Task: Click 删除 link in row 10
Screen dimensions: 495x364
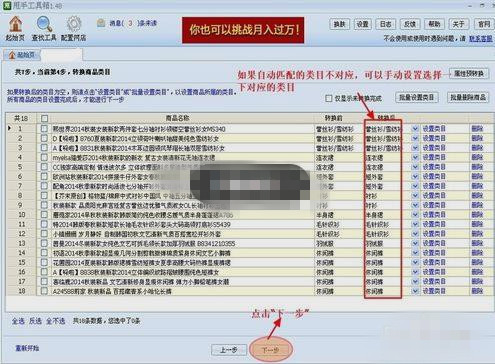Action: [477, 215]
